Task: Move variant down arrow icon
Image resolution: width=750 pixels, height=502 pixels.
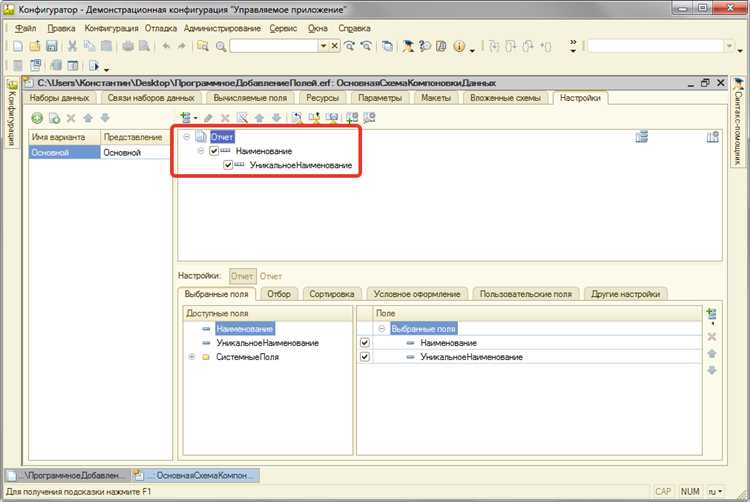Action: 105,118
